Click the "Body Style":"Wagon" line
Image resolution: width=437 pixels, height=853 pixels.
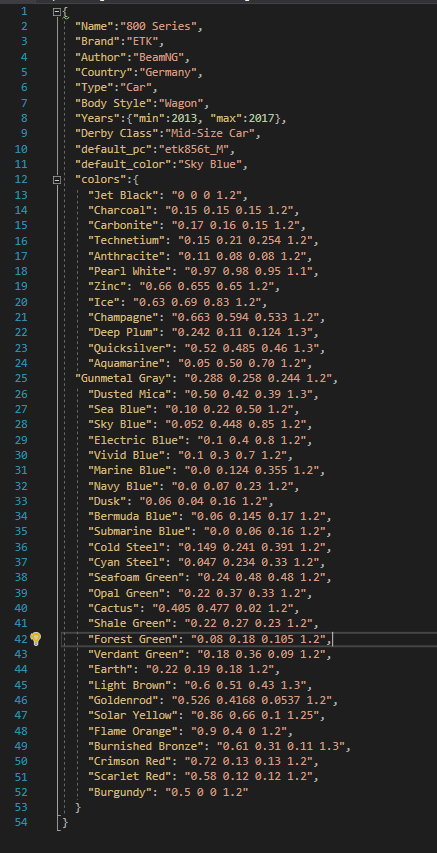142,103
